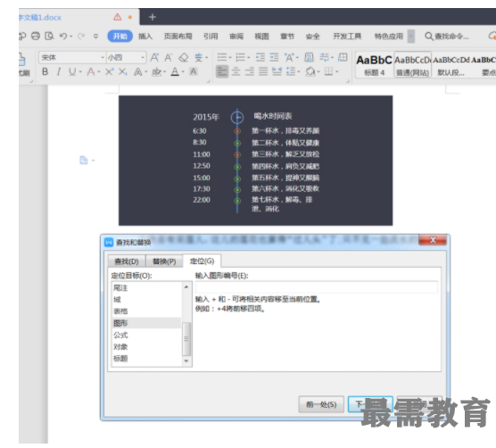Click the character shading icon

[x=194, y=71]
